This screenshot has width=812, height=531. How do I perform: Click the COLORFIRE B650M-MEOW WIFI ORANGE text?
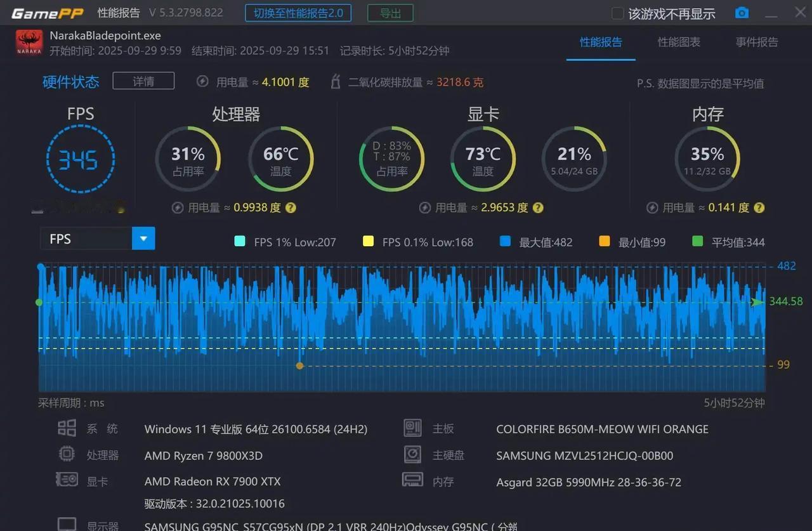(603, 429)
